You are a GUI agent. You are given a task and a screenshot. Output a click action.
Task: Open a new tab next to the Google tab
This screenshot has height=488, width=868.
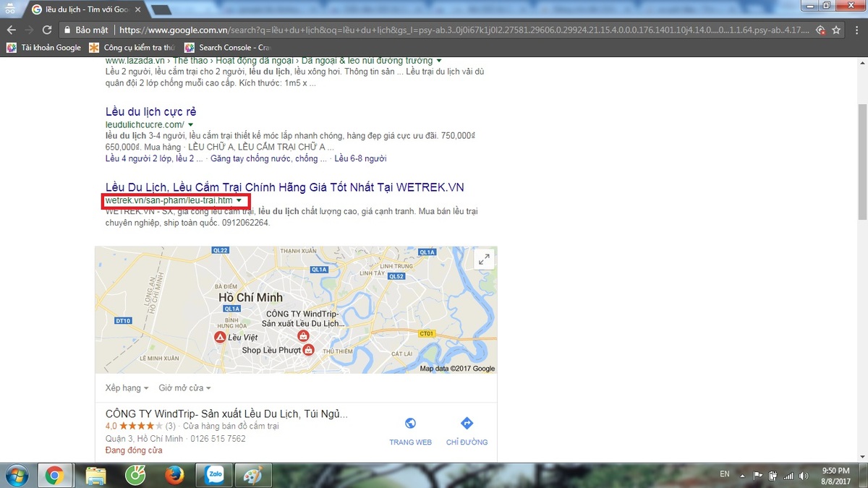coord(162,10)
